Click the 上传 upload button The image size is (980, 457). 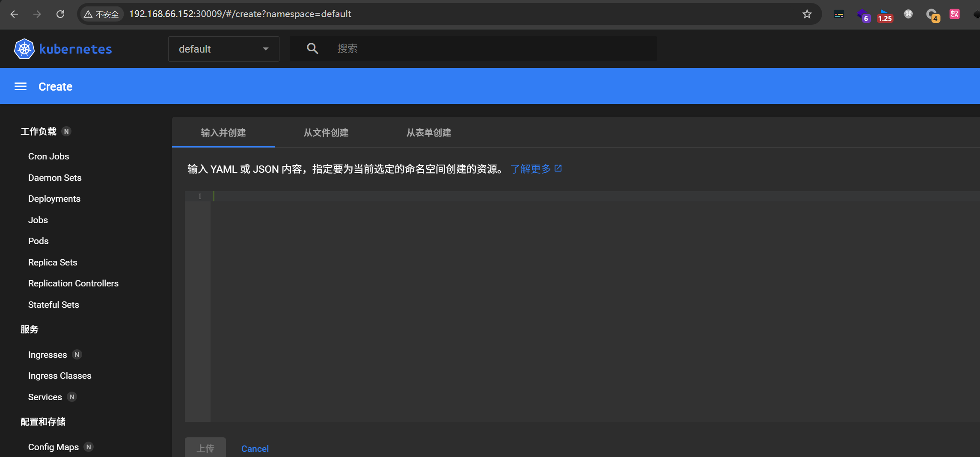click(x=205, y=448)
